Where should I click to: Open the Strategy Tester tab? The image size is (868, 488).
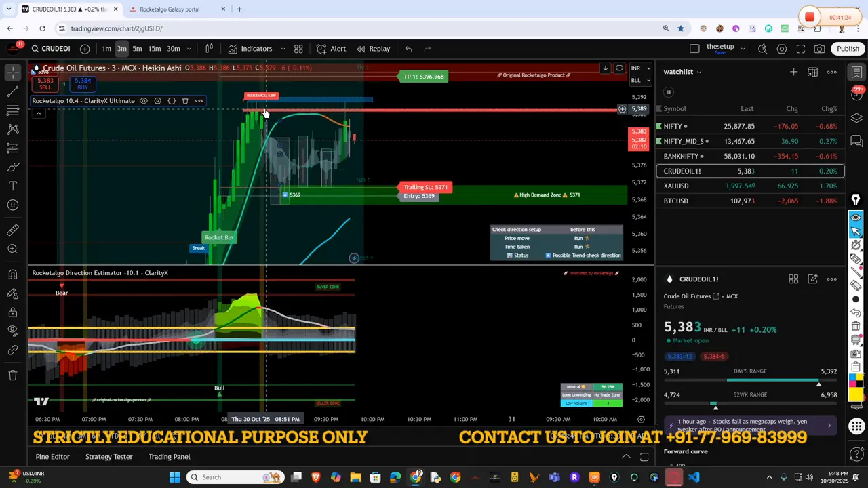(x=108, y=456)
